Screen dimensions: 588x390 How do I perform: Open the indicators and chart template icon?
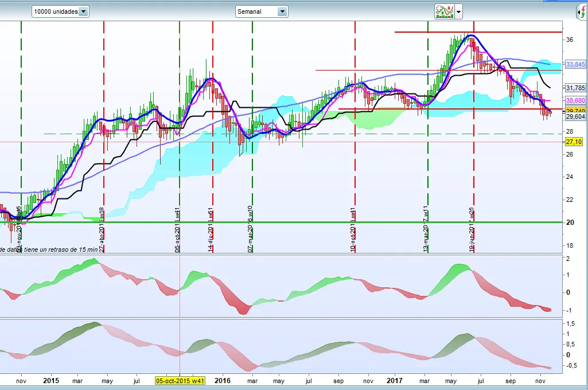click(x=444, y=11)
